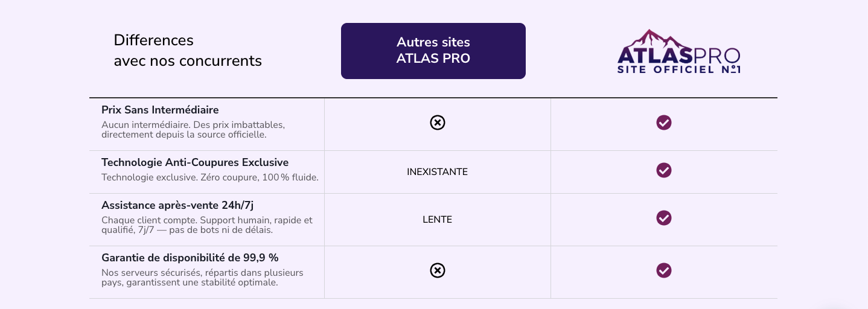This screenshot has width=868, height=309.
Task: Click the Nos serveurs sécurisés description text
Action: pyautogui.click(x=202, y=278)
